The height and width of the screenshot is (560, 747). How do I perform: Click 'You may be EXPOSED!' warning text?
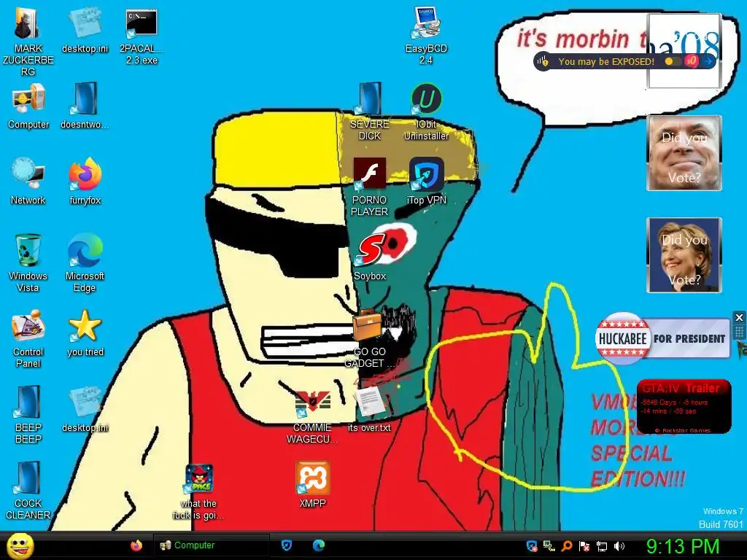pyautogui.click(x=606, y=61)
